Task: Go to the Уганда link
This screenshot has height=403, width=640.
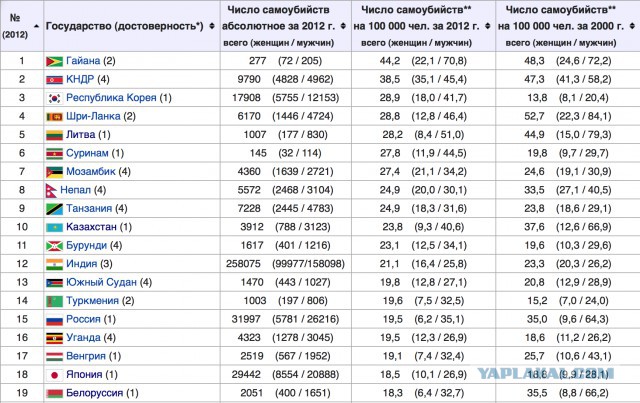Action: [x=83, y=338]
